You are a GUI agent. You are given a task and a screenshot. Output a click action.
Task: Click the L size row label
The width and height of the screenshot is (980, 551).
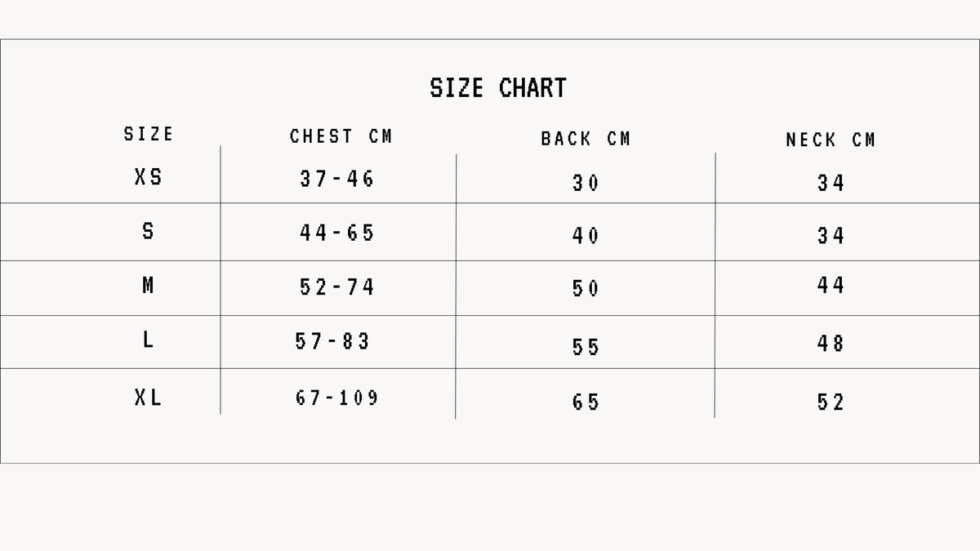tap(148, 340)
